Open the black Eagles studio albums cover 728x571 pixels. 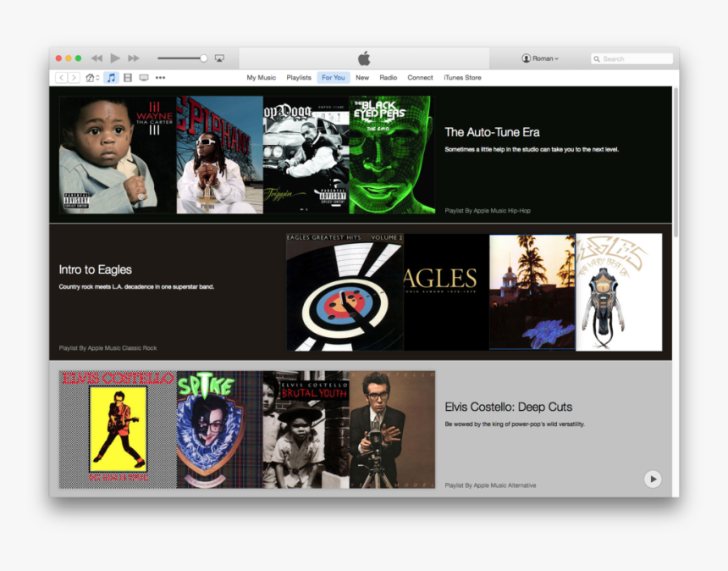coord(447,292)
